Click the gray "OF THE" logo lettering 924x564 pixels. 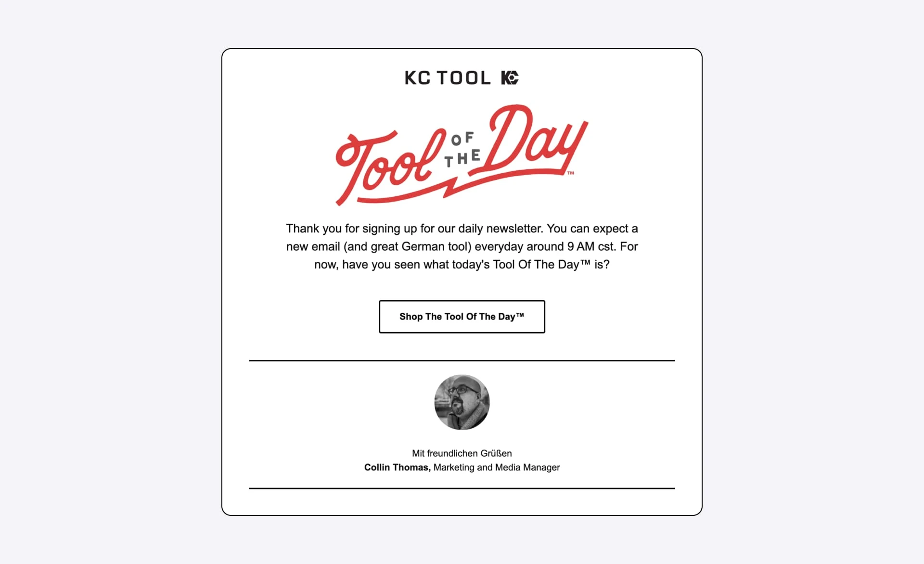[462, 149]
